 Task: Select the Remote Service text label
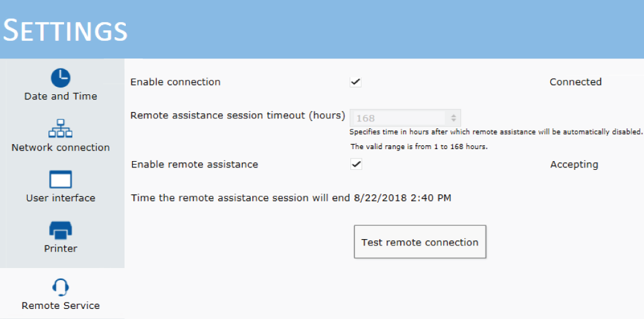(x=61, y=306)
